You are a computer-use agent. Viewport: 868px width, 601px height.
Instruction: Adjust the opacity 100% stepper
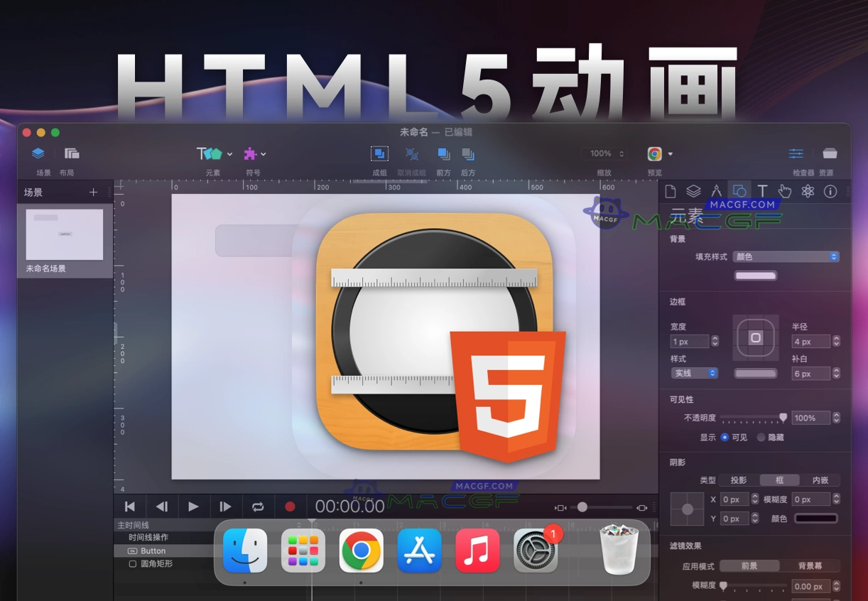(836, 418)
